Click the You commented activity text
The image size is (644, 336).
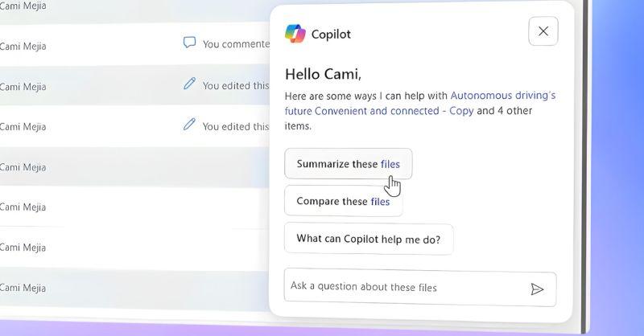[235, 44]
